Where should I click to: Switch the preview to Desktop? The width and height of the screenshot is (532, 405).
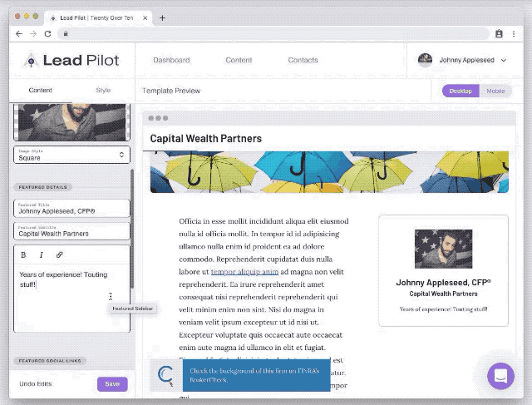(x=461, y=91)
